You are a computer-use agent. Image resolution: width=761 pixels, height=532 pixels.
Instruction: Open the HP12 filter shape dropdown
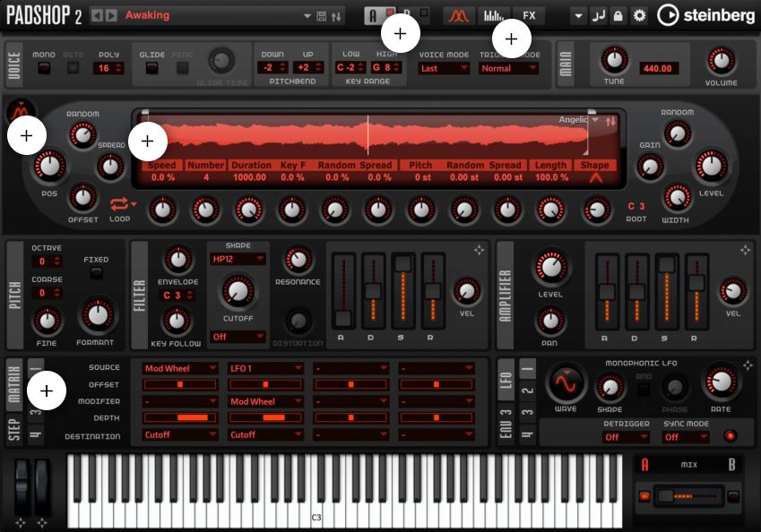click(x=238, y=258)
